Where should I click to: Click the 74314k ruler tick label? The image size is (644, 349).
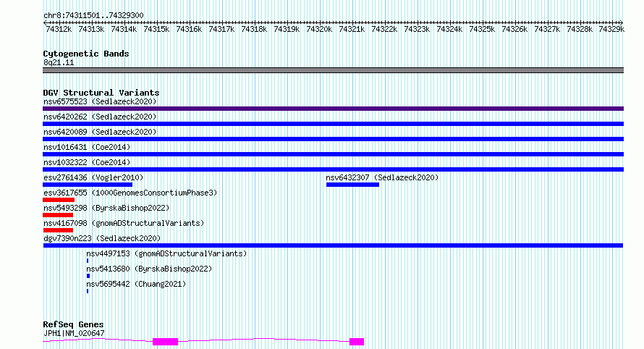(124, 29)
